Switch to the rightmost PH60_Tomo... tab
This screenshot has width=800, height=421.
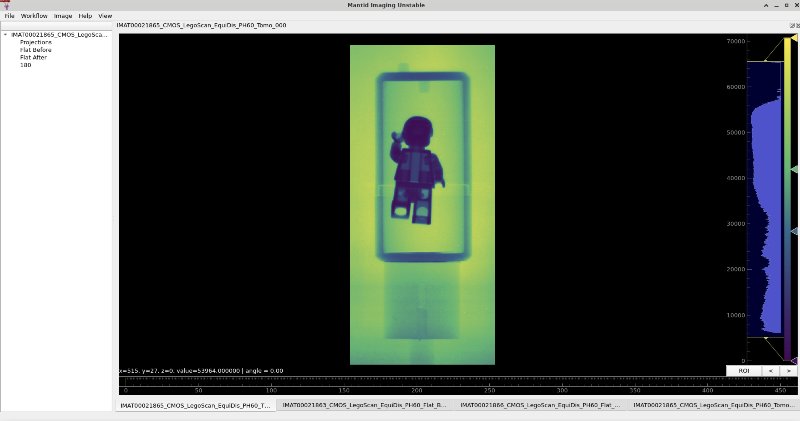[x=713, y=405]
